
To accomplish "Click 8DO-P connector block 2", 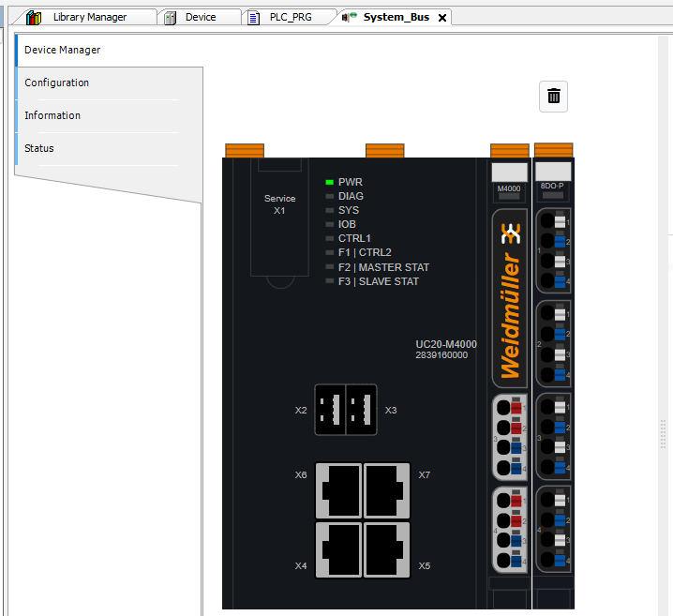I will pos(554,343).
